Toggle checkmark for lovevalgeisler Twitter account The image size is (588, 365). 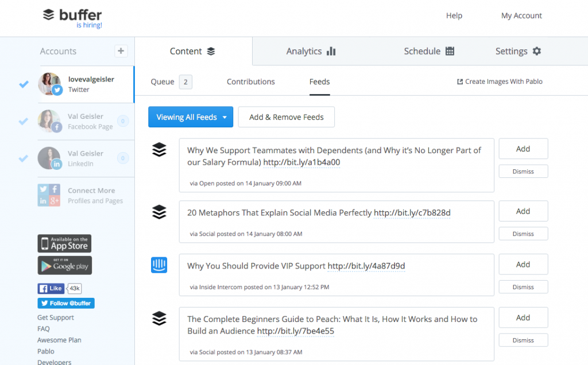(24, 84)
